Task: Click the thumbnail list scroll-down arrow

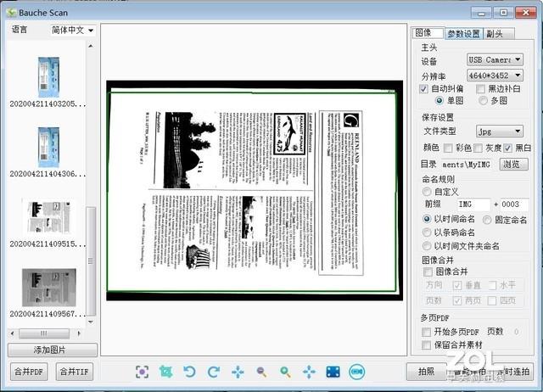Action: 91,322
